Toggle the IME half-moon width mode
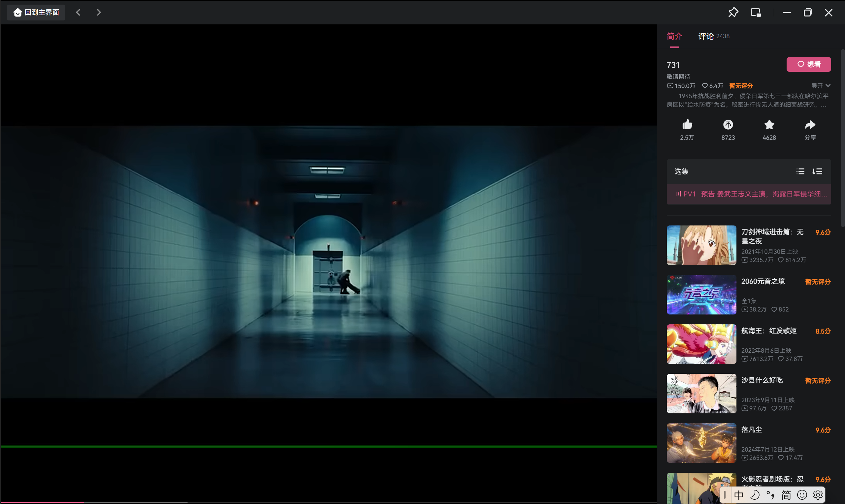This screenshot has width=845, height=504. (755, 495)
